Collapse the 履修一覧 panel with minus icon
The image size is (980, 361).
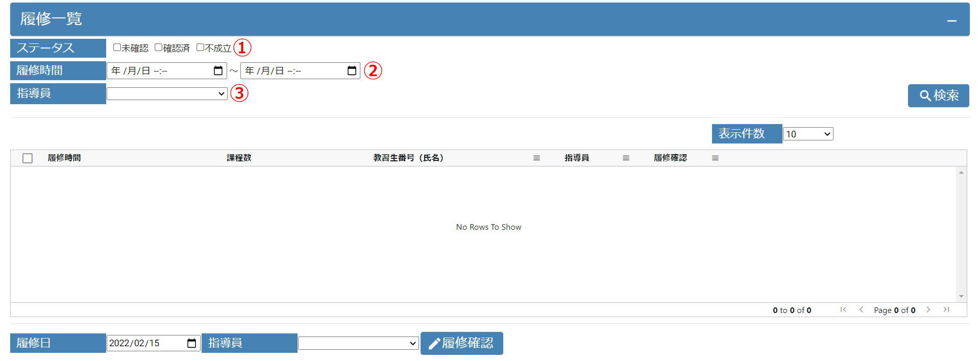click(951, 21)
